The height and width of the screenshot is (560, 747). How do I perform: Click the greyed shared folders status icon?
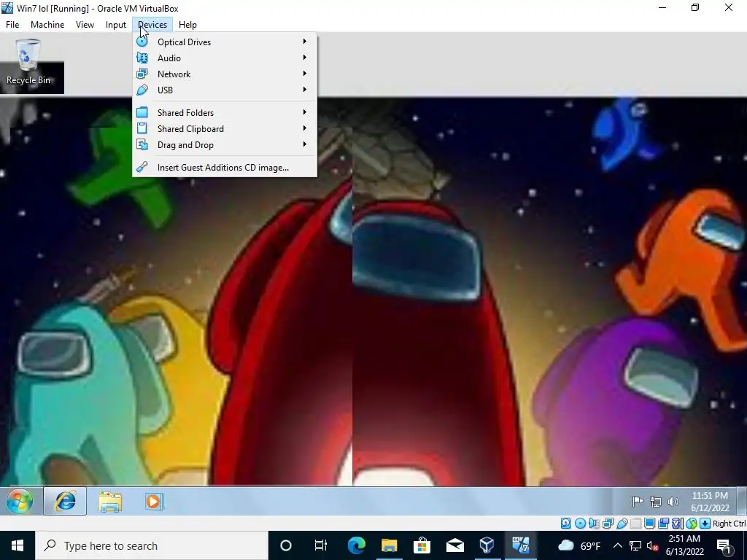point(635,524)
